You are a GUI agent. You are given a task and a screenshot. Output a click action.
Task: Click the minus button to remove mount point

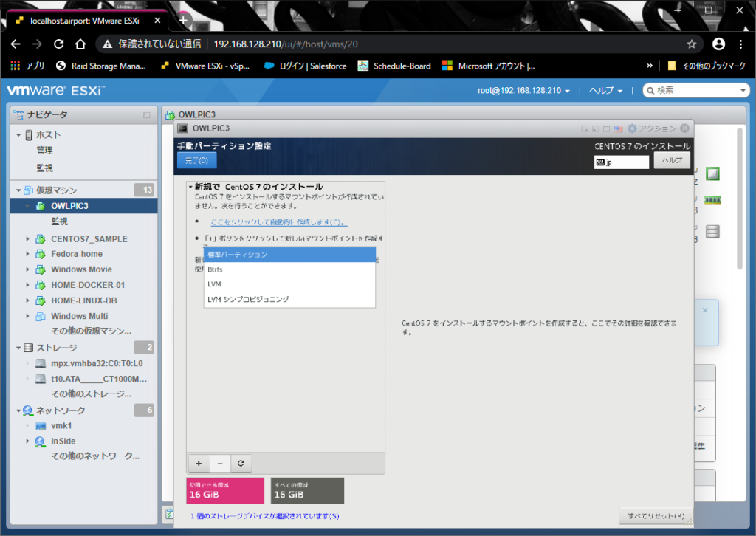(220, 463)
